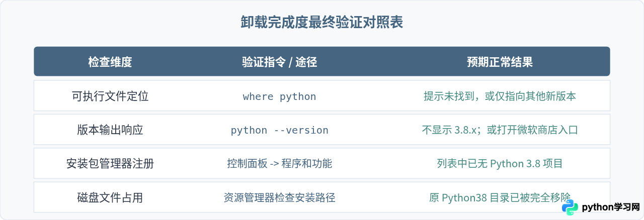Click the where python command cell
Viewport: 644px width, 220px height.
[x=279, y=96]
